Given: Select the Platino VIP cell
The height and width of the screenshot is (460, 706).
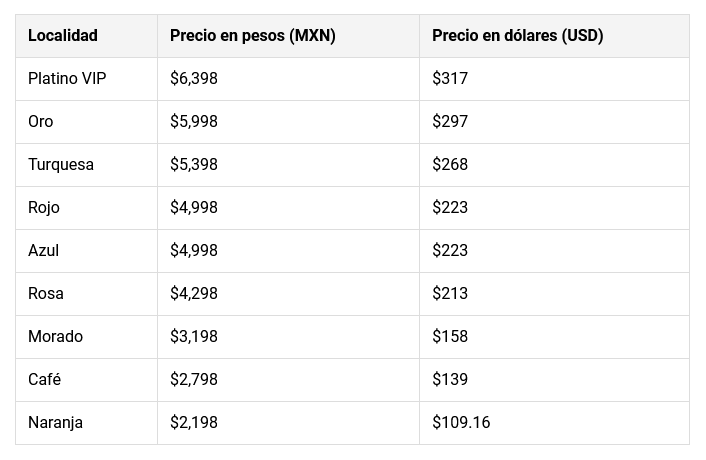Looking at the screenshot, I should (x=67, y=79).
